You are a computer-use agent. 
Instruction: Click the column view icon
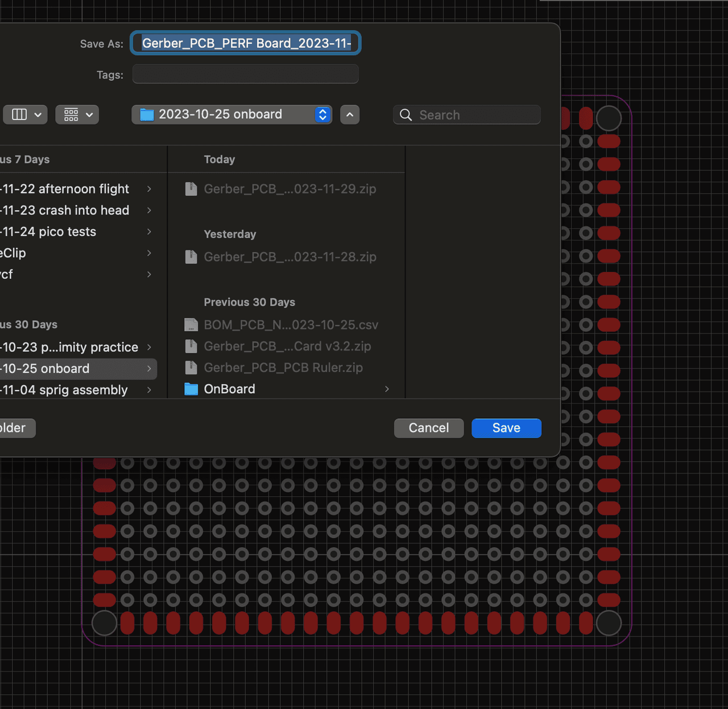tap(19, 115)
